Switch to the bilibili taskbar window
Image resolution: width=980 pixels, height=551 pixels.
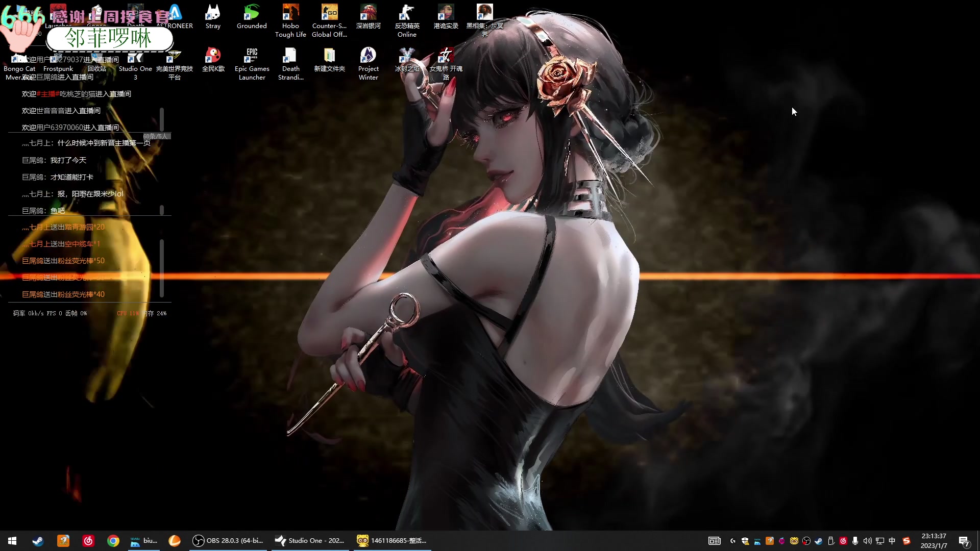coord(144,541)
